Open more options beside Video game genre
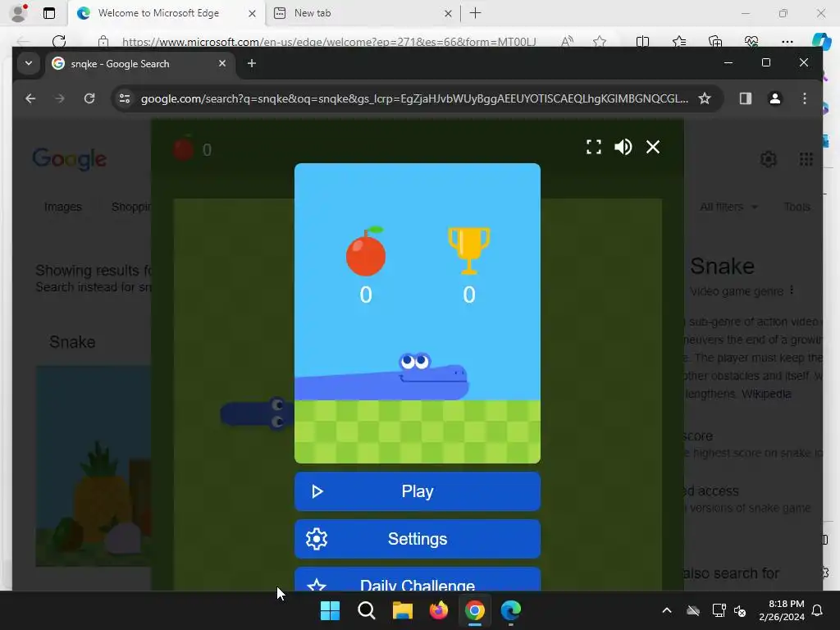Image resolution: width=840 pixels, height=630 pixels. (792, 290)
